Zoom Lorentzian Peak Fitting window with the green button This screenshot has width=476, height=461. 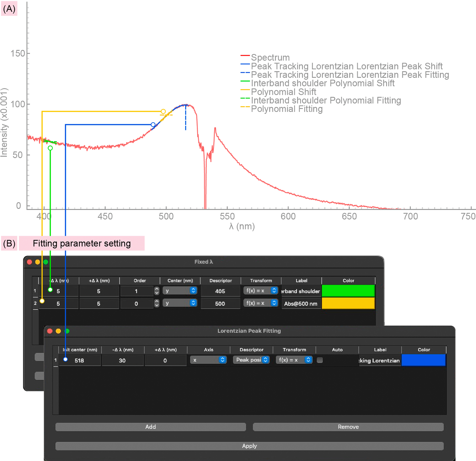click(67, 331)
